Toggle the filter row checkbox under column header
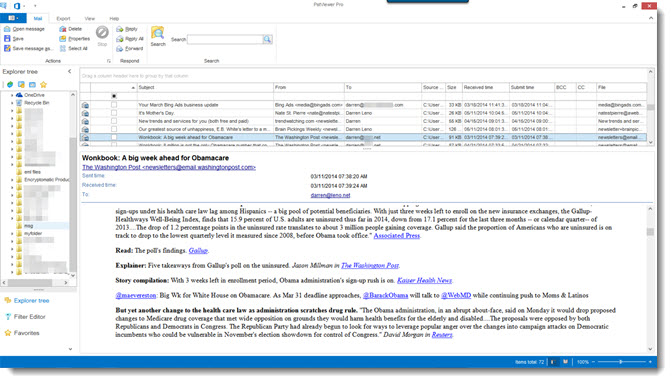This screenshot has width=672, height=383. tap(114, 96)
